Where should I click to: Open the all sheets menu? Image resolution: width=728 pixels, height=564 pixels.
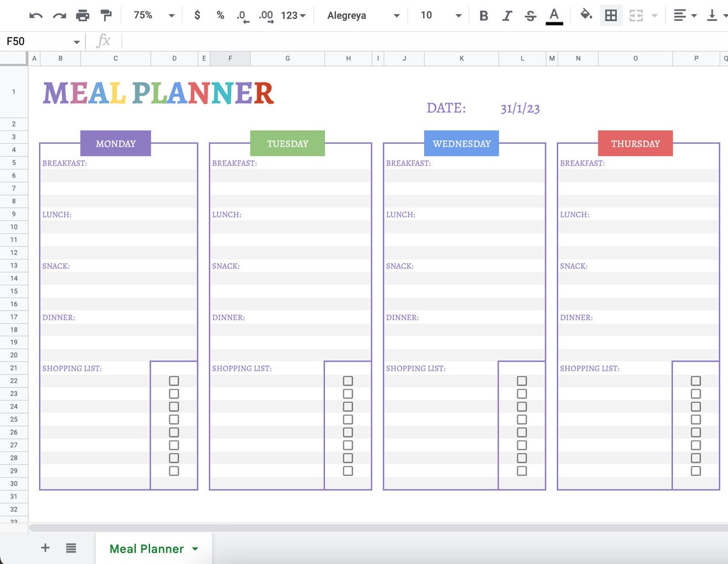pyautogui.click(x=70, y=548)
